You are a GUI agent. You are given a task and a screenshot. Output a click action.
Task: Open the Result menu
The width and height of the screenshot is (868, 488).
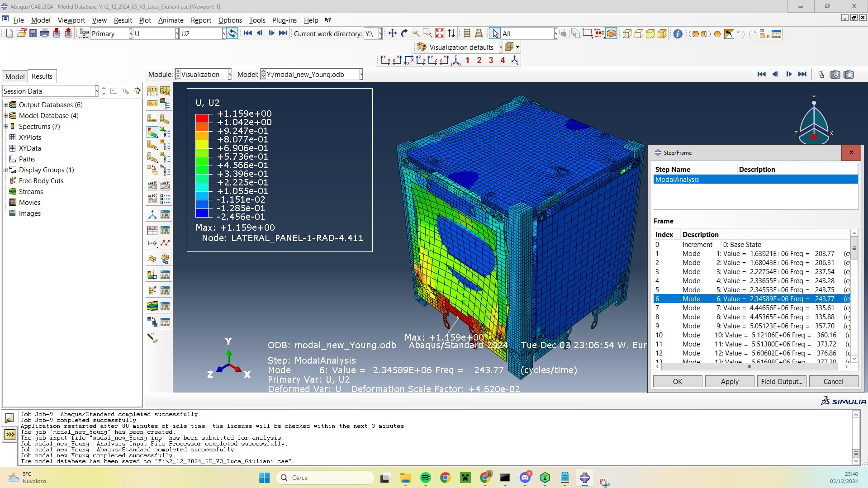click(123, 20)
